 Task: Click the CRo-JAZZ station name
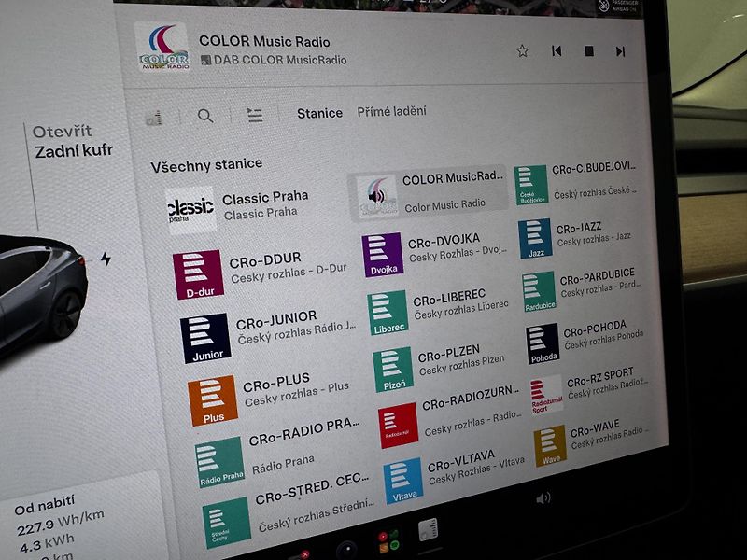pyautogui.click(x=579, y=228)
